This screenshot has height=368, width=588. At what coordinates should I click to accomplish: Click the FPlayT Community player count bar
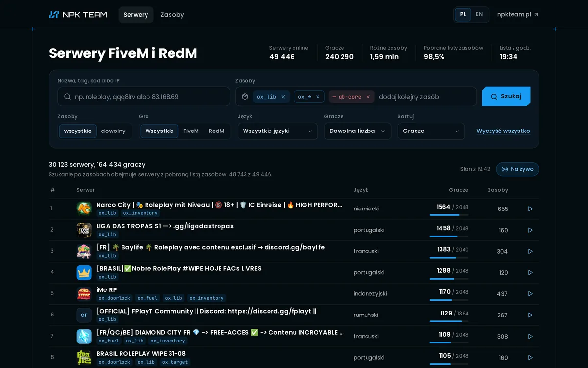coord(449,321)
